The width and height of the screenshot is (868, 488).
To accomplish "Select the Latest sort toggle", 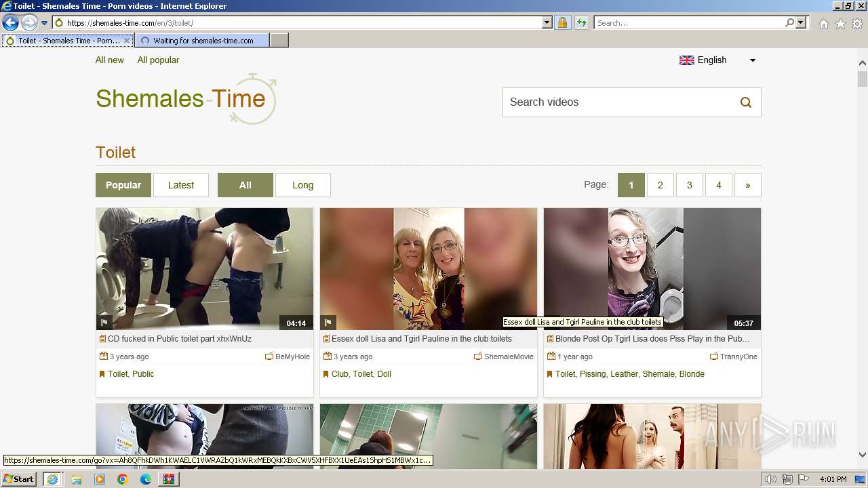I will click(181, 185).
